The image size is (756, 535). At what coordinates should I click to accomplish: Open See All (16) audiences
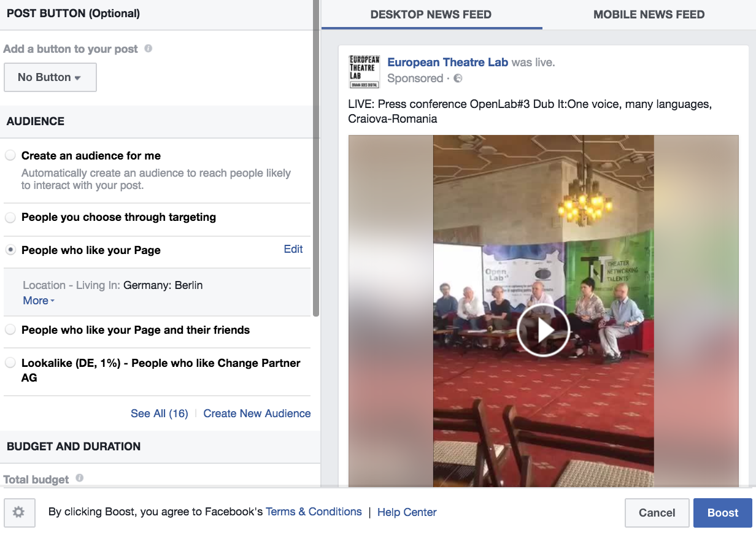(x=160, y=414)
